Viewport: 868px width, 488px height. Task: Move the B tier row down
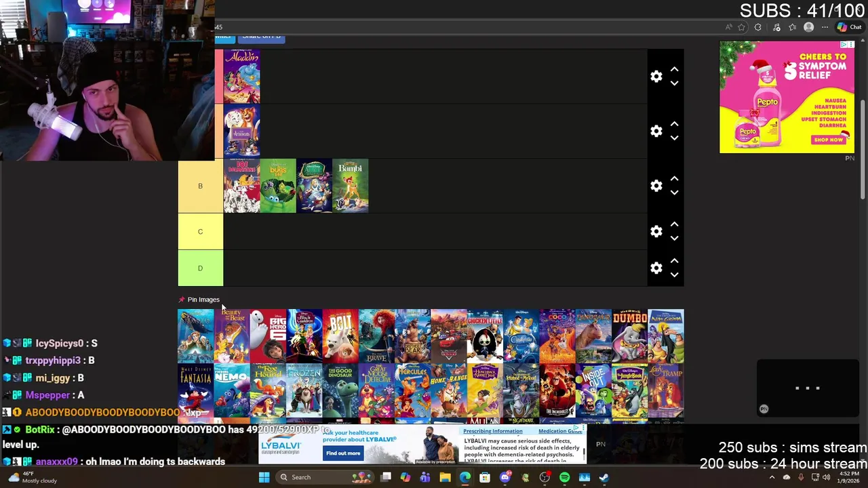tap(674, 192)
